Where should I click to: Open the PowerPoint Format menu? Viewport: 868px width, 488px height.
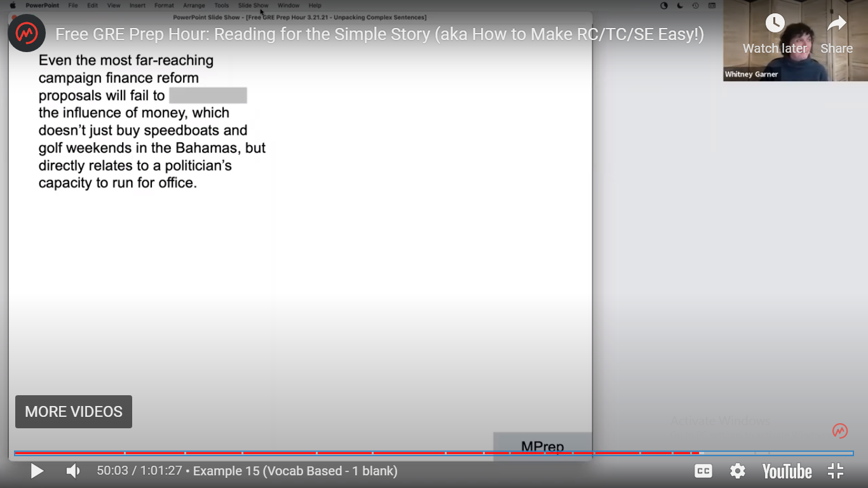tap(164, 5)
